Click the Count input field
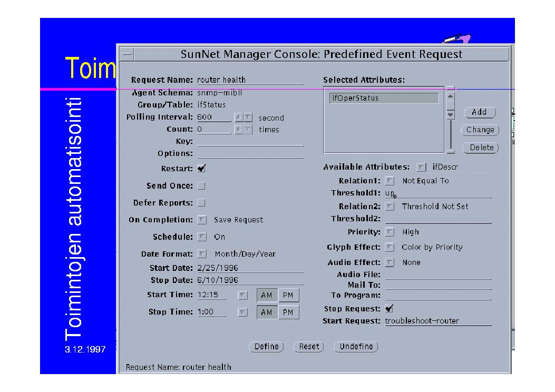 click(214, 130)
